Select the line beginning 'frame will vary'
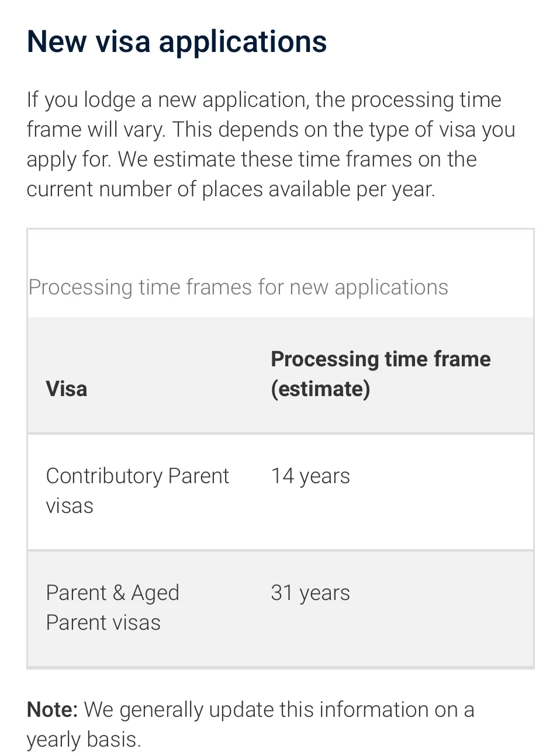 [x=271, y=130]
